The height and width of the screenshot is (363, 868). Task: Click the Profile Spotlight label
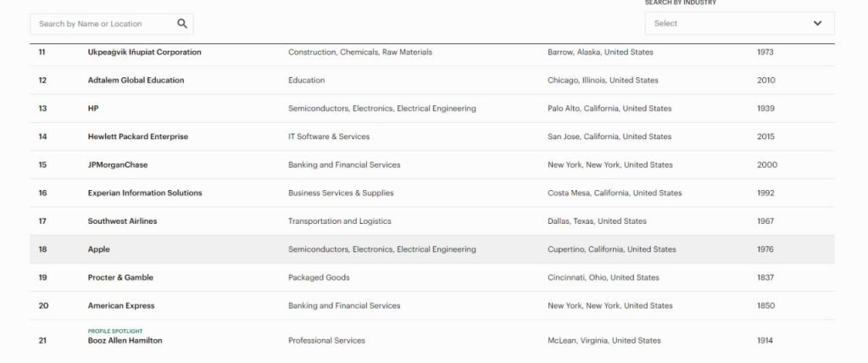[115, 331]
